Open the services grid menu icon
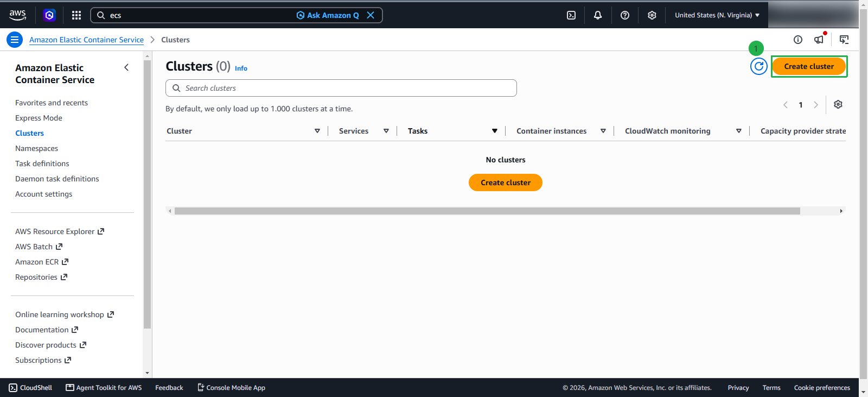This screenshot has width=868, height=397. point(76,15)
